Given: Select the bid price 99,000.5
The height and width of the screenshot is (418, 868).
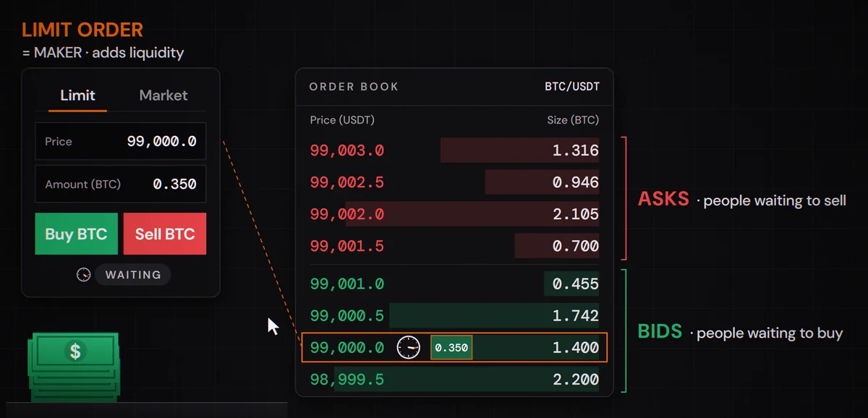Looking at the screenshot, I should tap(347, 316).
